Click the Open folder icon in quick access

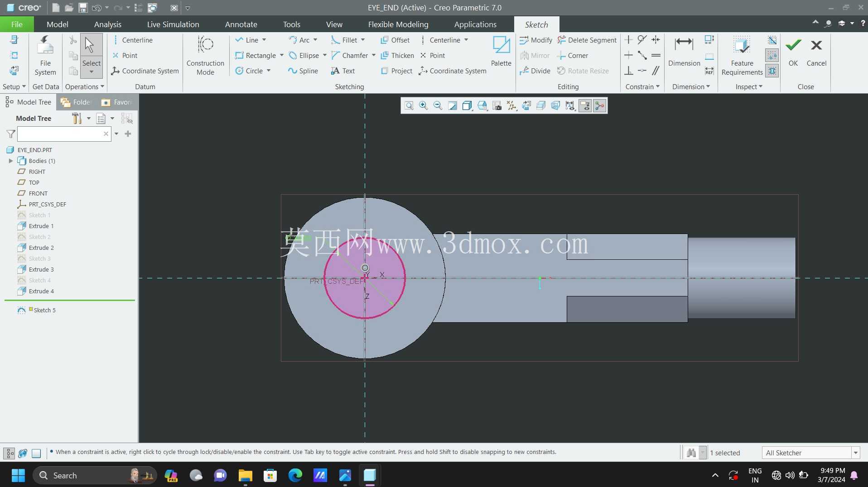[69, 8]
